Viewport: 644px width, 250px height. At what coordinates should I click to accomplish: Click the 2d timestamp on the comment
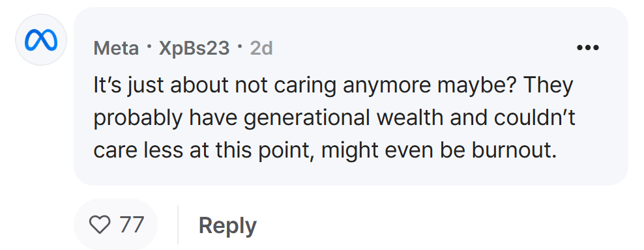pos(261,48)
